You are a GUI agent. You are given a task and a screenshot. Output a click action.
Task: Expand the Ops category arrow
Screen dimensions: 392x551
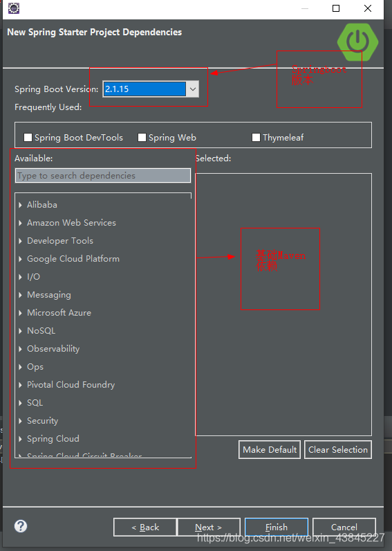coord(20,367)
